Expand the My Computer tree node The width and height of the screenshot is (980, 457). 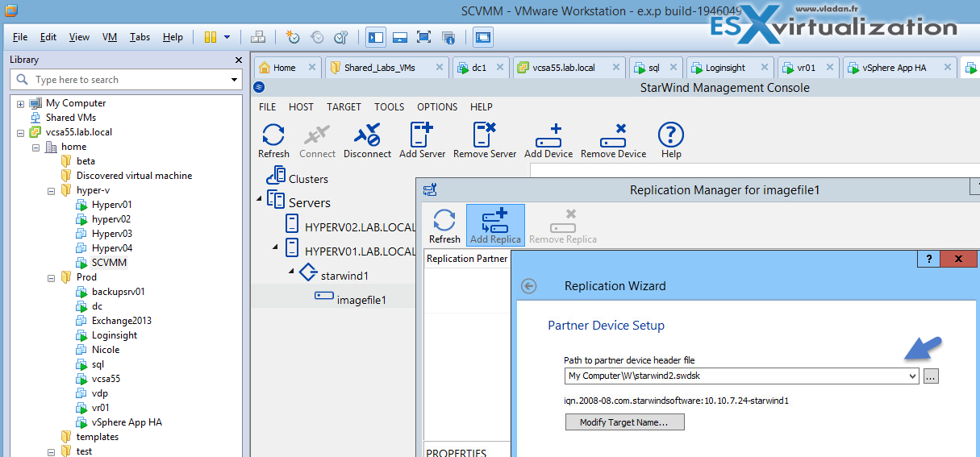pyautogui.click(x=21, y=103)
